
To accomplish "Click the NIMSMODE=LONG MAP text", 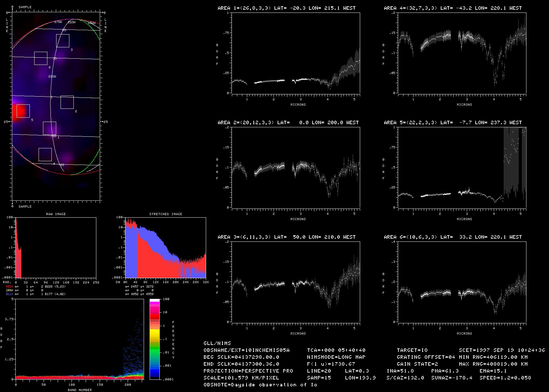I will [x=336, y=357].
